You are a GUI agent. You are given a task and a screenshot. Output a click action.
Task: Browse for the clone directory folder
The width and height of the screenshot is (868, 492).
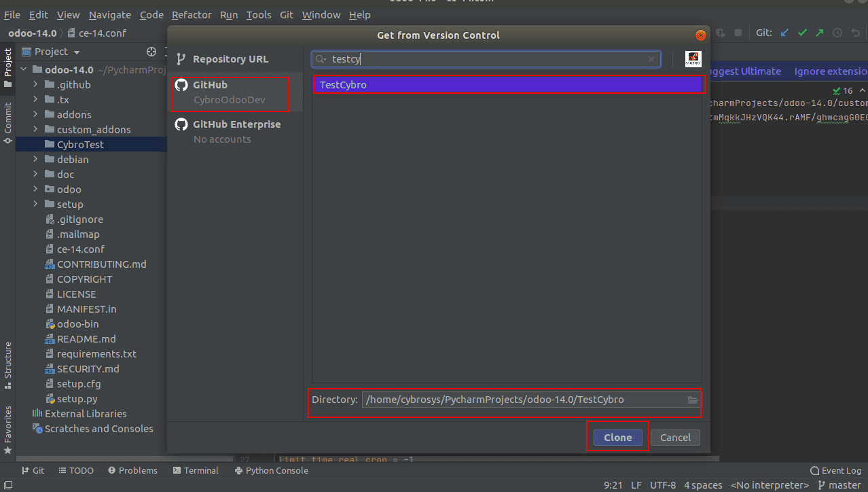[x=693, y=400]
